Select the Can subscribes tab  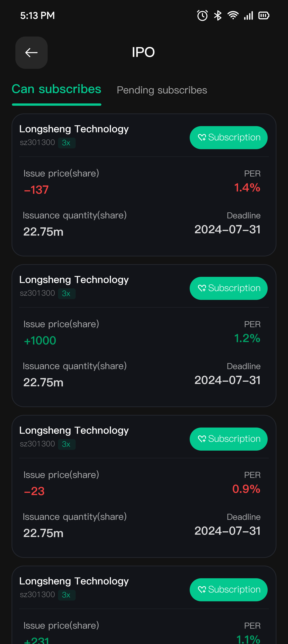[56, 89]
